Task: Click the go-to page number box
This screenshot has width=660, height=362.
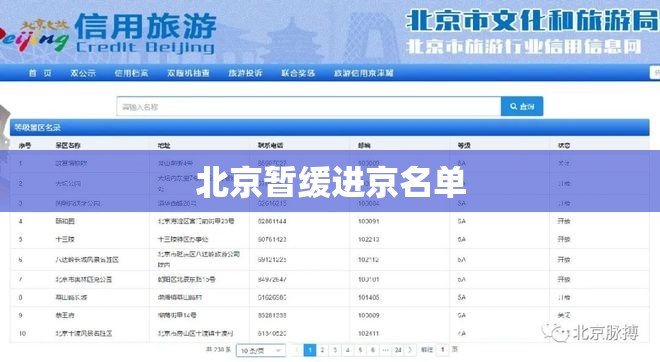Action: [442, 350]
